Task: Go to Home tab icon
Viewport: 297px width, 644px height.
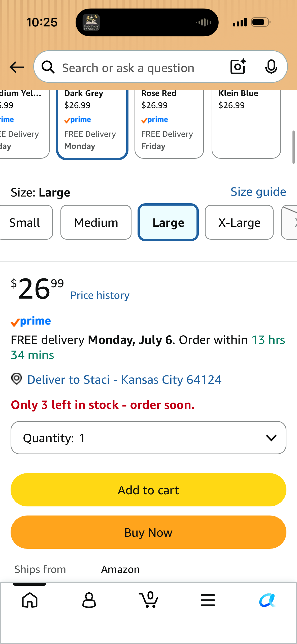Action: (x=30, y=600)
